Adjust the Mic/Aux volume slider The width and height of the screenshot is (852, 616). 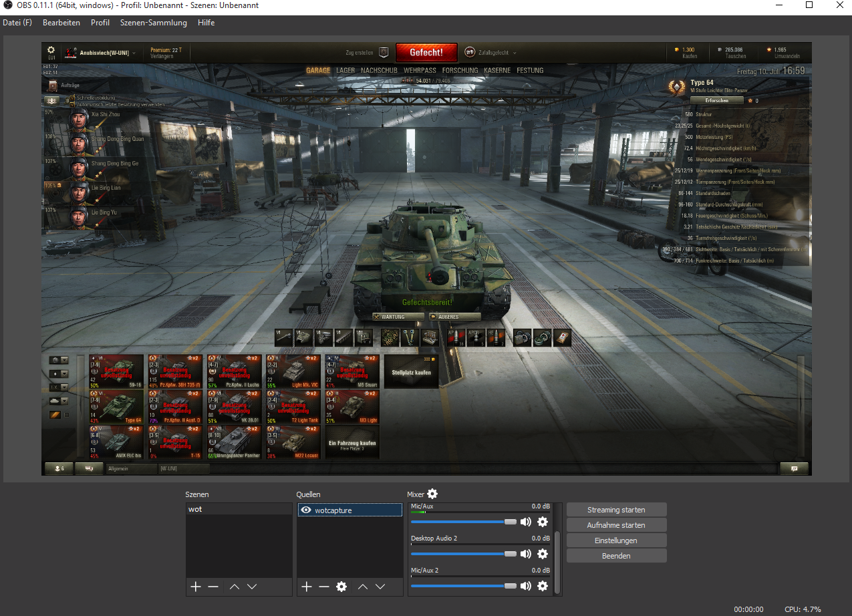464,522
